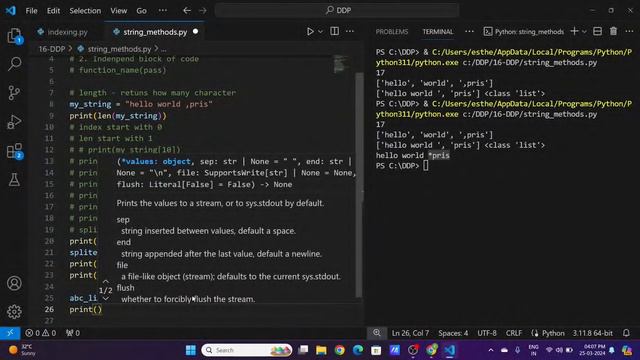Open the View menu
640x360 pixels.
pyautogui.click(x=118, y=11)
